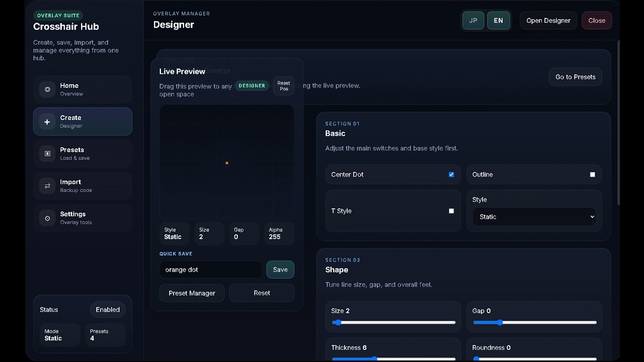Switch language to JP
Image resolution: width=644 pixels, height=362 pixels.
click(473, 21)
